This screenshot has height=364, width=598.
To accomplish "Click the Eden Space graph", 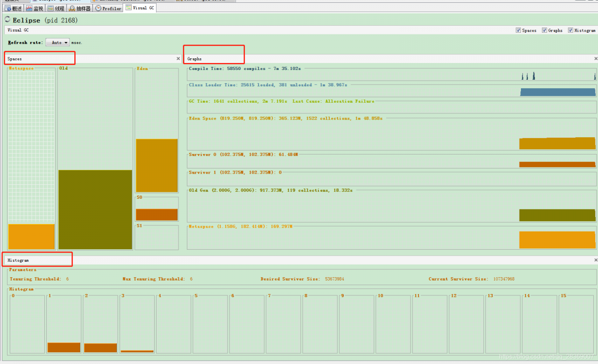I will (x=392, y=134).
